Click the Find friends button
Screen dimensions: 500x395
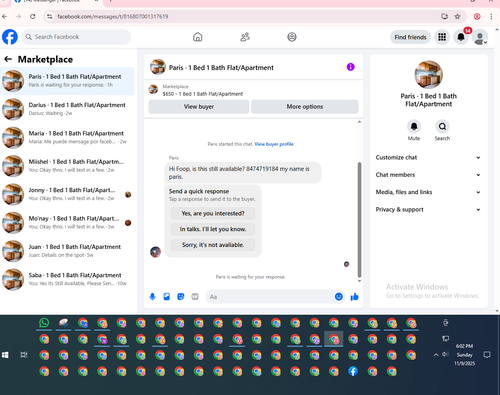[410, 37]
